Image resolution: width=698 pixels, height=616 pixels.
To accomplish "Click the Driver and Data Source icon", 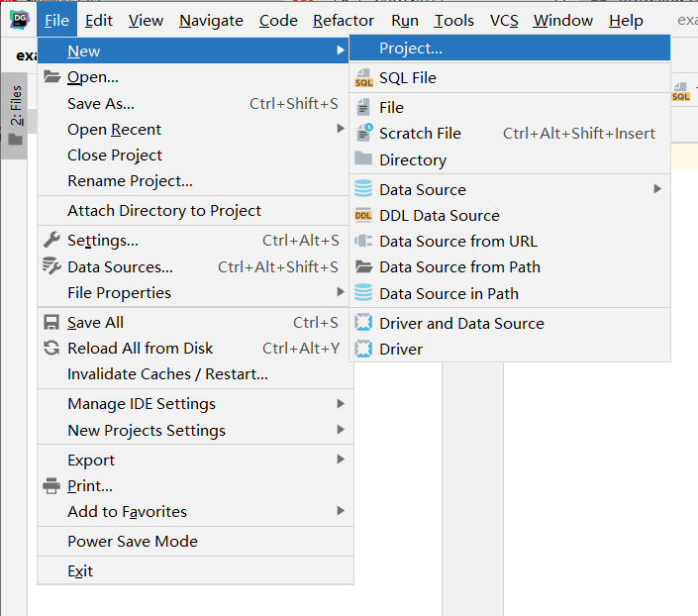I will coord(363,323).
